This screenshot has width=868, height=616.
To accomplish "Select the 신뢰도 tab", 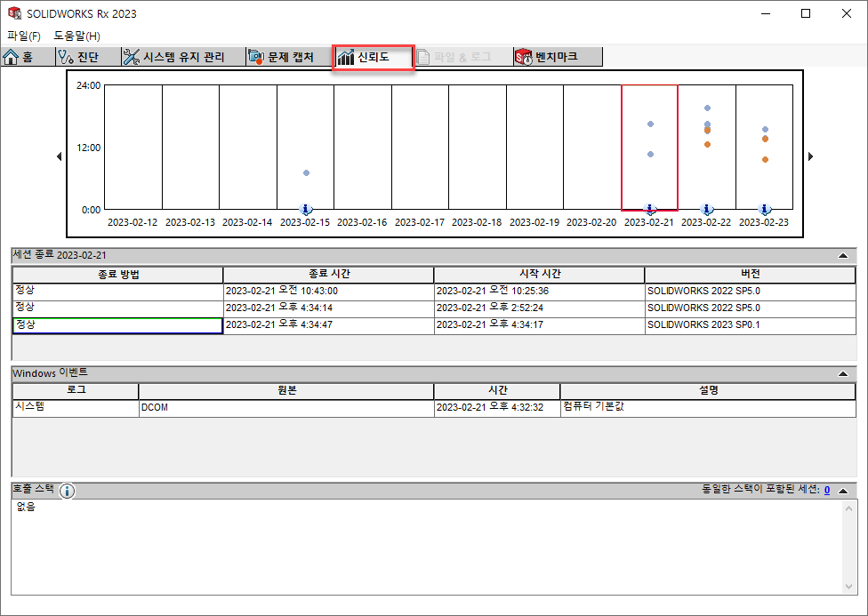I will 374,57.
